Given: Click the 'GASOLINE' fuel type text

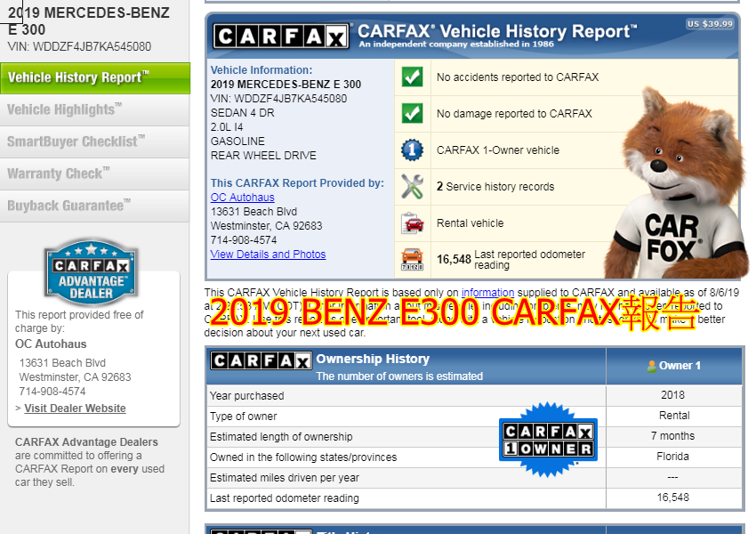Looking at the screenshot, I should 237,142.
